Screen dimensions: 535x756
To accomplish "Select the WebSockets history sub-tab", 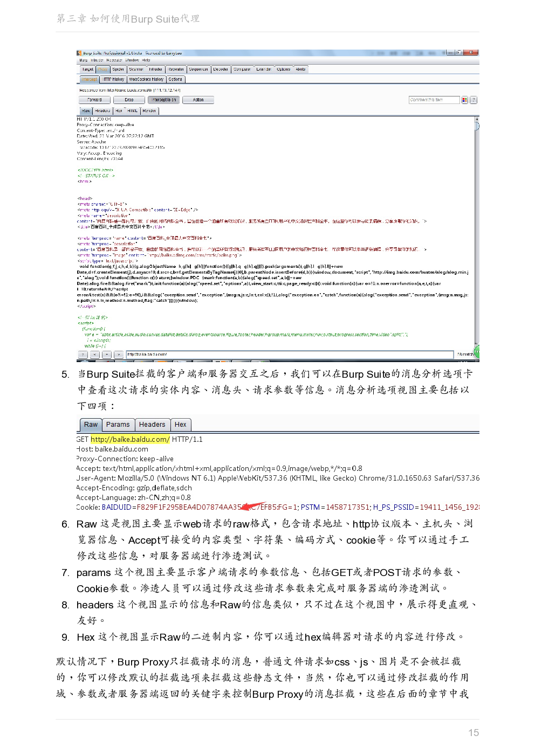I will (x=146, y=79).
